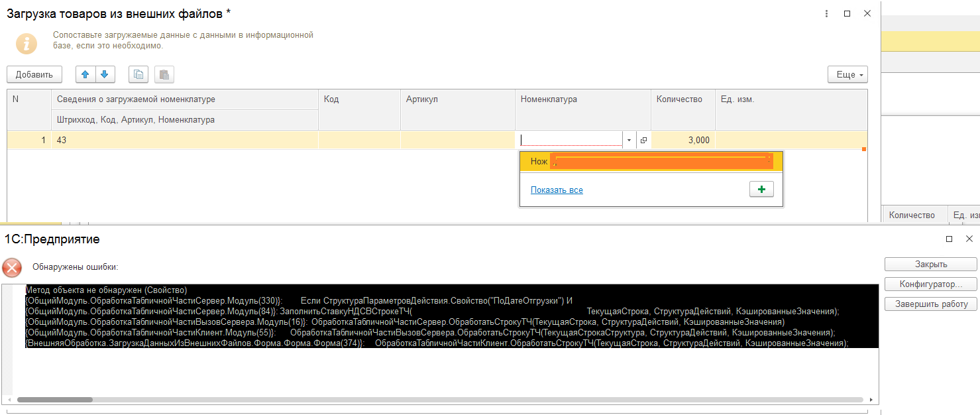Click the Добавить button
Image resolution: width=980 pixels, height=415 pixels.
click(x=34, y=74)
